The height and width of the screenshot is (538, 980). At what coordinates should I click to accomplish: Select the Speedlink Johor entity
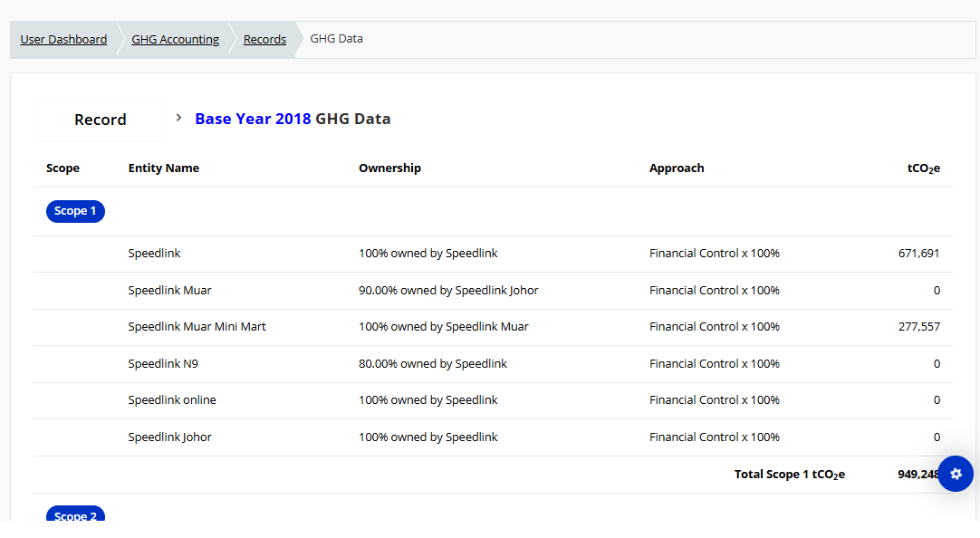click(x=169, y=437)
